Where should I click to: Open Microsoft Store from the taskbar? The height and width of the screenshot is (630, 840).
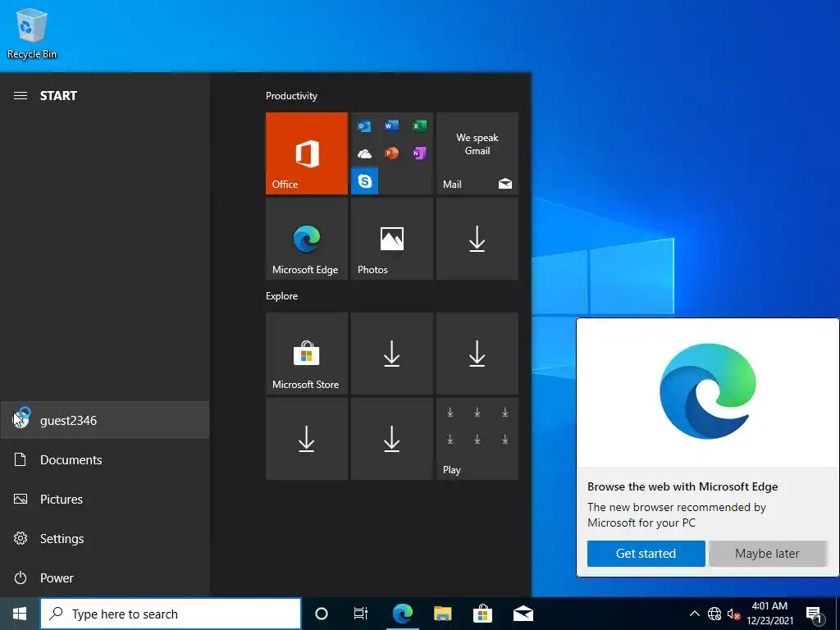point(482,614)
